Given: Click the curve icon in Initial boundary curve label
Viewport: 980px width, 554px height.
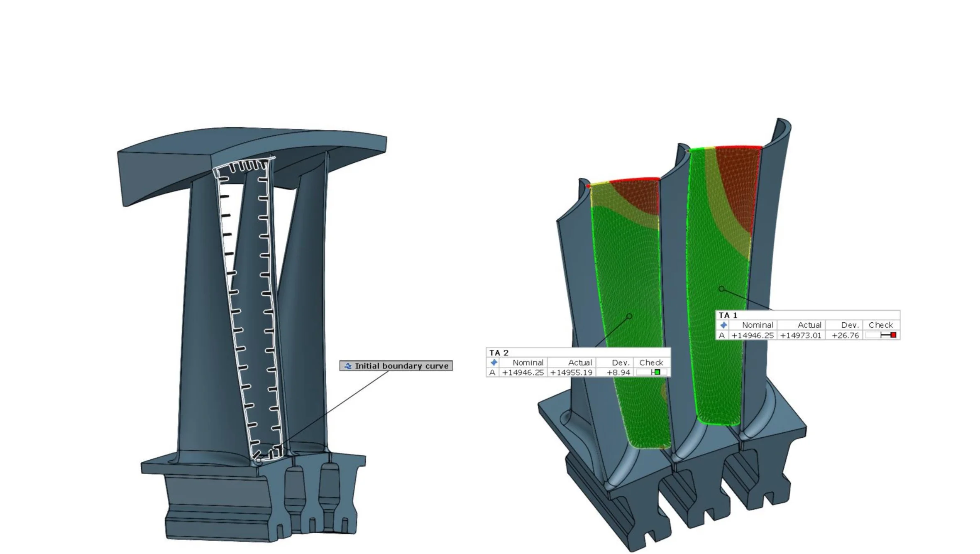Looking at the screenshot, I should click(x=348, y=366).
